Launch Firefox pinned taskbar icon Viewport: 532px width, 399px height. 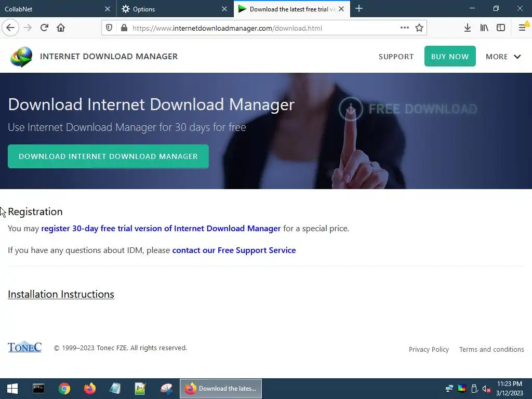point(89,389)
